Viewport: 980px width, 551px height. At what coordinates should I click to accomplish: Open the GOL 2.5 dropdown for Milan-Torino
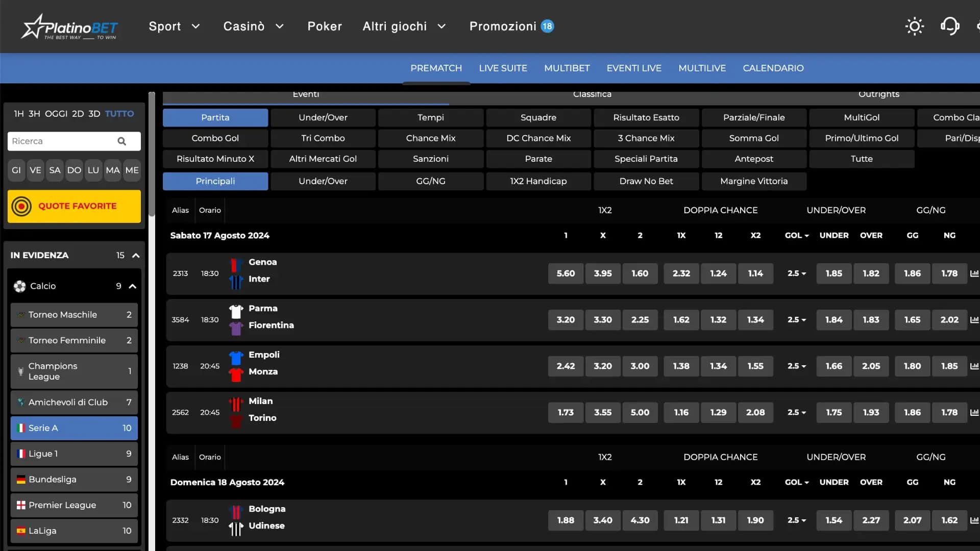tap(796, 412)
